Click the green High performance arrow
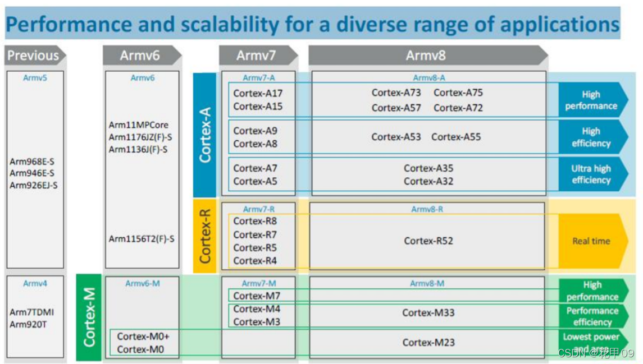Viewport: 643px width, 364px height. click(x=593, y=291)
